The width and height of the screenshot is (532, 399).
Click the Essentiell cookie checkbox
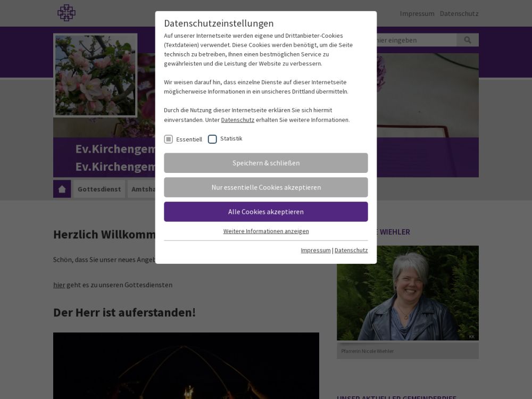point(169,139)
